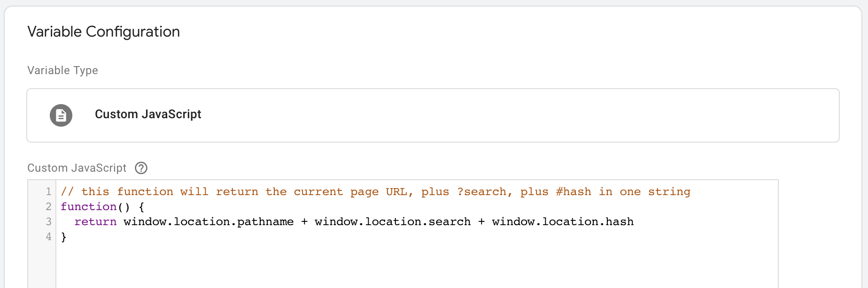Click the Custom JavaScript document icon
Image resolution: width=868 pixels, height=288 pixels.
tap(61, 115)
